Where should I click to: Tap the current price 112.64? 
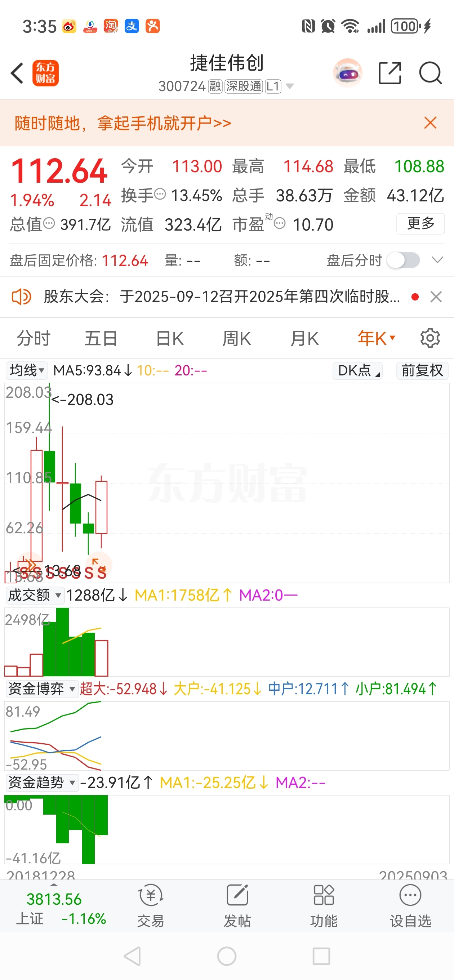coord(59,171)
